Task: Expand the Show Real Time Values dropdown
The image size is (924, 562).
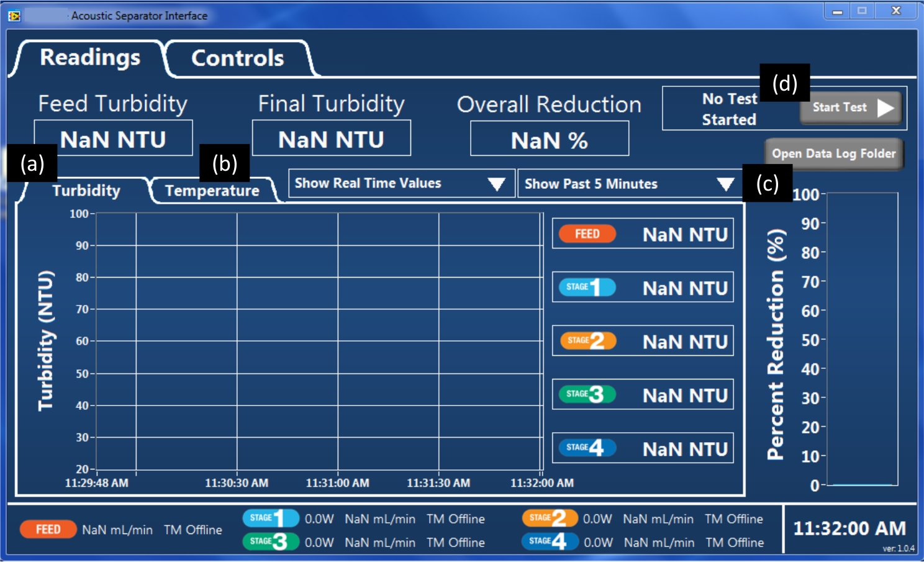Action: pyautogui.click(x=402, y=183)
